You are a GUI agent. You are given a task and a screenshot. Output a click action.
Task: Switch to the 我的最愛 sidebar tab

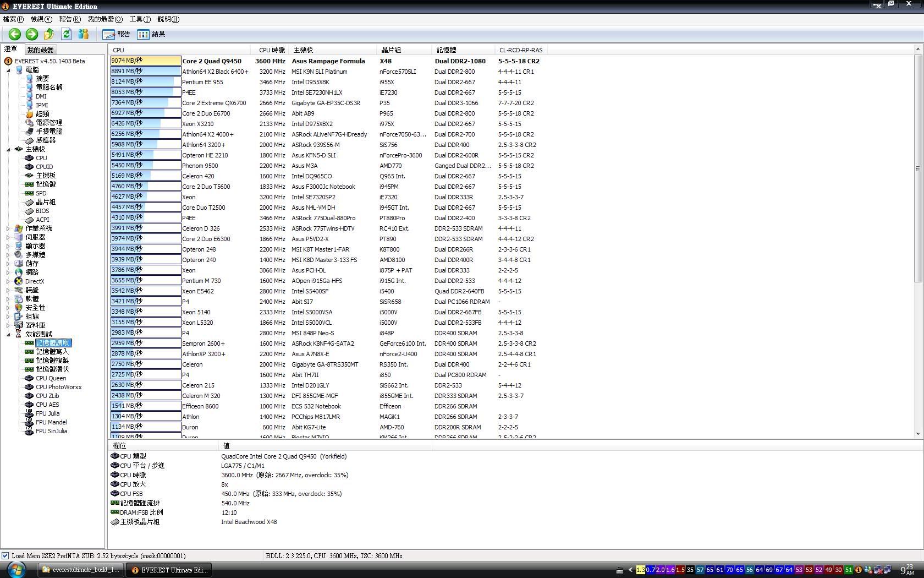pyautogui.click(x=41, y=50)
